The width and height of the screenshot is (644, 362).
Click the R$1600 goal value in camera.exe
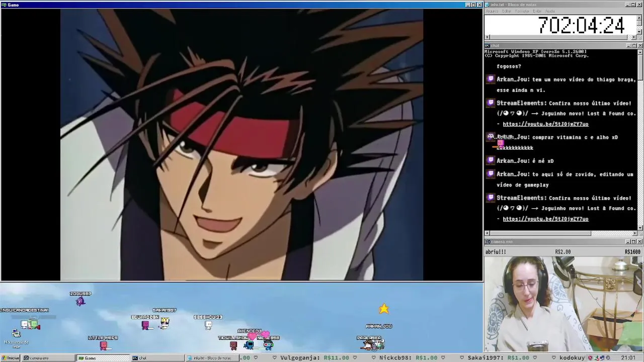pyautogui.click(x=632, y=252)
